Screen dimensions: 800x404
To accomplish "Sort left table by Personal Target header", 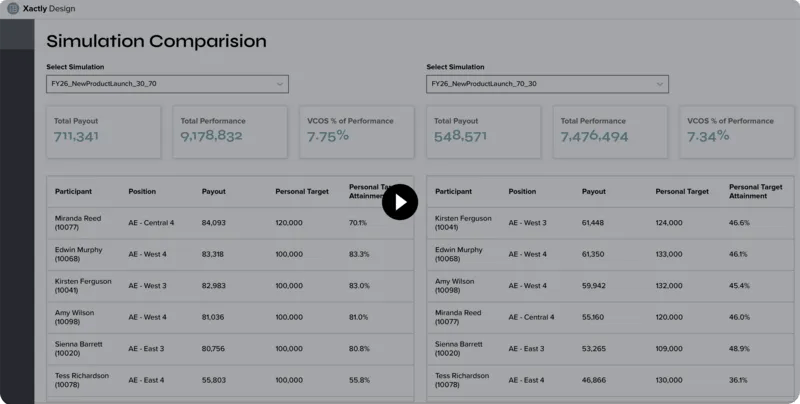I will pos(302,191).
